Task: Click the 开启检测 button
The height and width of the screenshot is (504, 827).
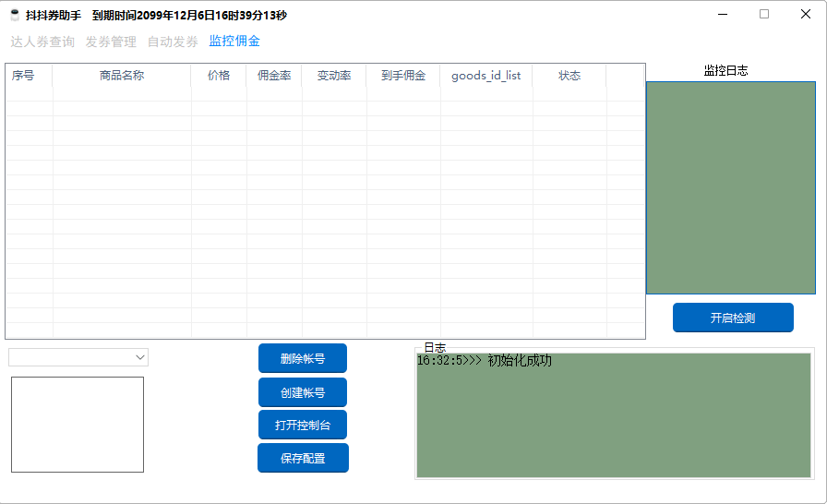Action: [733, 318]
